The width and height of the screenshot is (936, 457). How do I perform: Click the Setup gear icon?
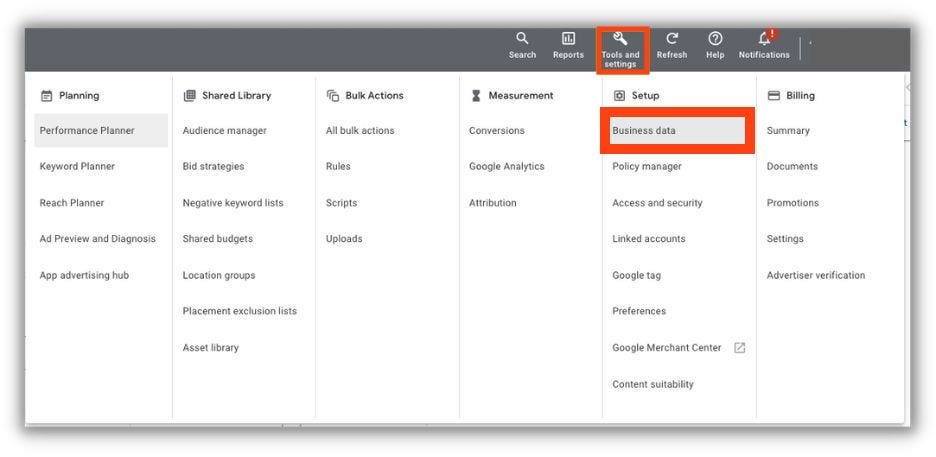point(620,95)
